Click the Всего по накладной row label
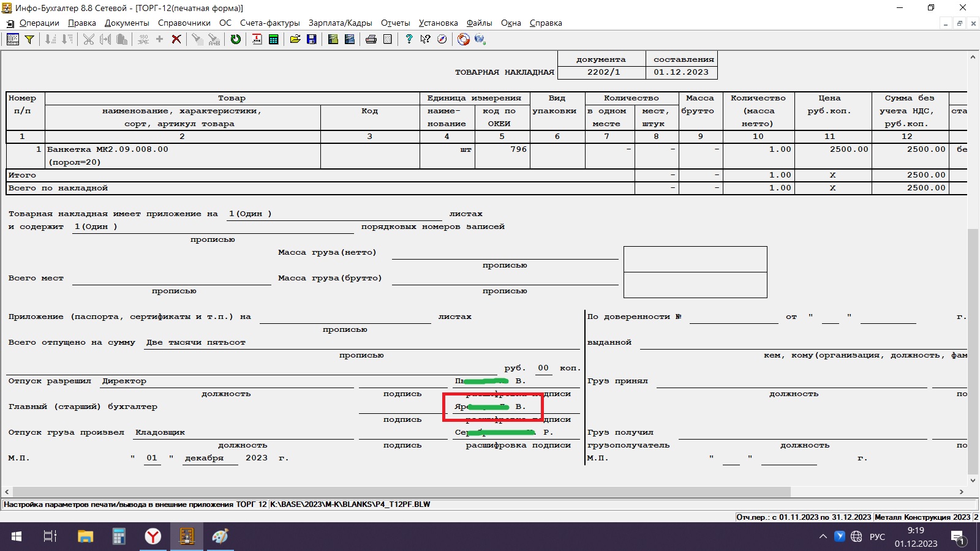Screen dimensions: 980x551 58,189
